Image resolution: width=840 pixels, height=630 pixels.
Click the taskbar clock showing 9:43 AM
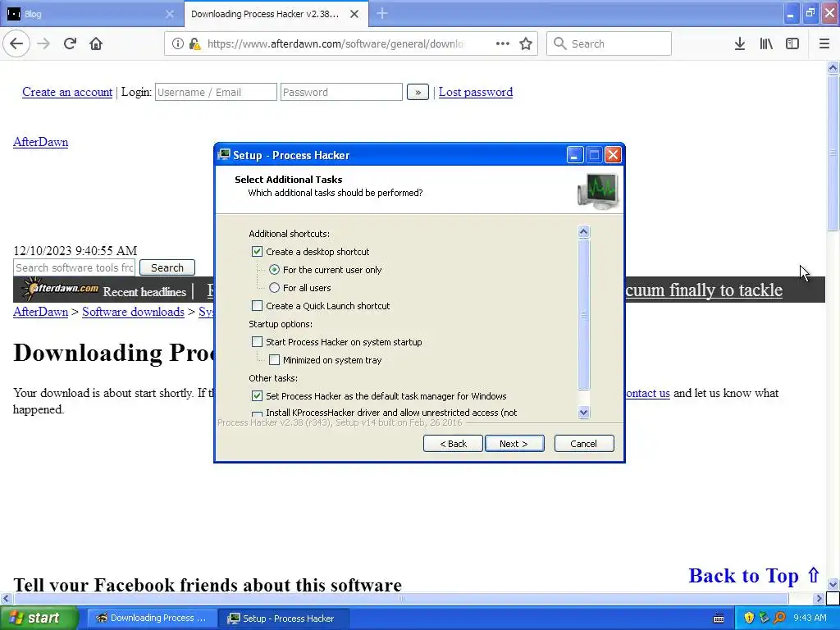click(x=810, y=618)
